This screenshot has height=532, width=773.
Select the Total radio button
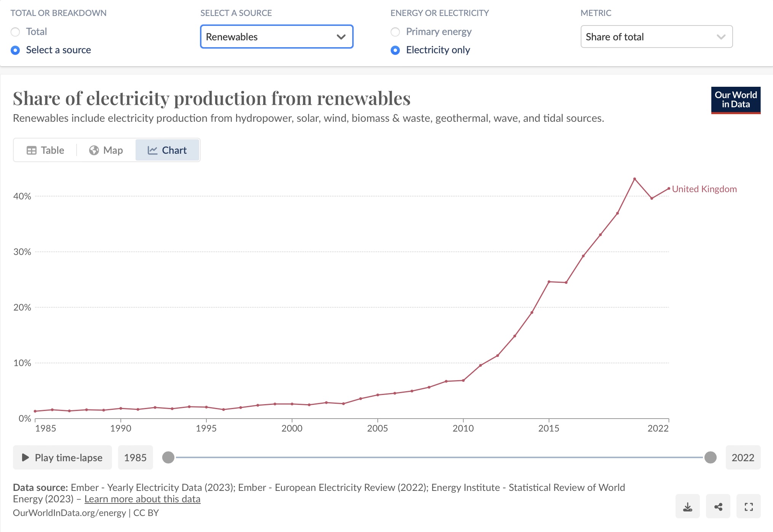click(x=15, y=32)
